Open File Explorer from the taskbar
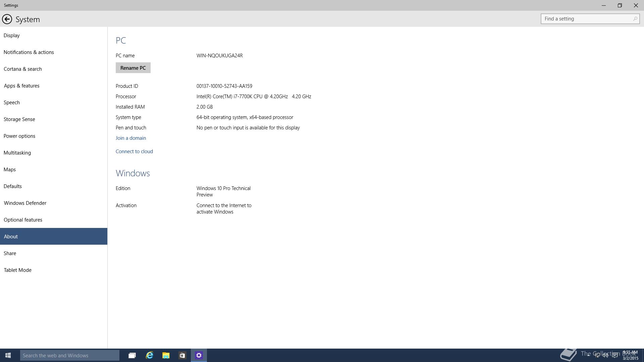This screenshot has width=644, height=362. tap(166, 355)
